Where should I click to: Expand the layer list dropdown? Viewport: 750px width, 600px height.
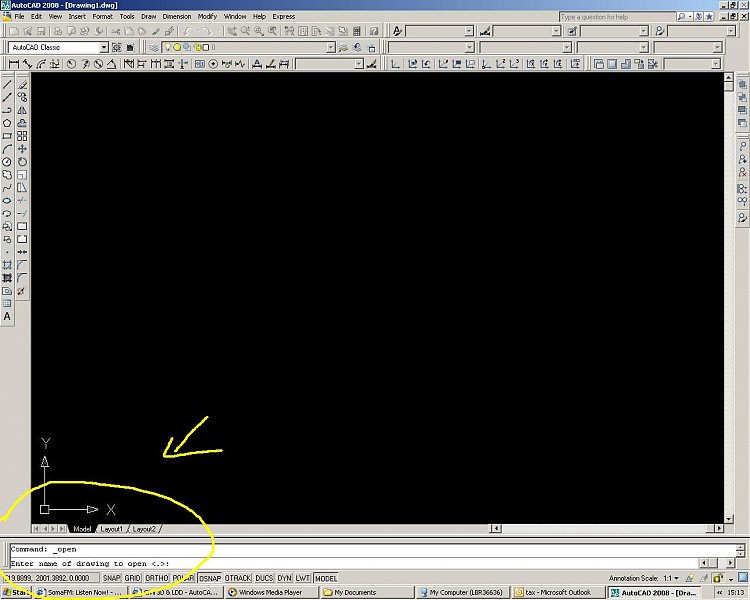tap(331, 47)
